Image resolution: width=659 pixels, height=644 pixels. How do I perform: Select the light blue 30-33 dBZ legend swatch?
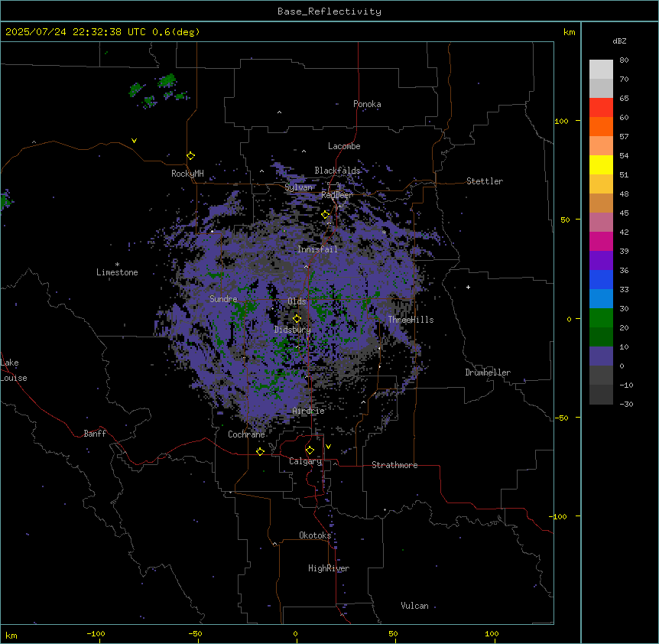pyautogui.click(x=601, y=299)
